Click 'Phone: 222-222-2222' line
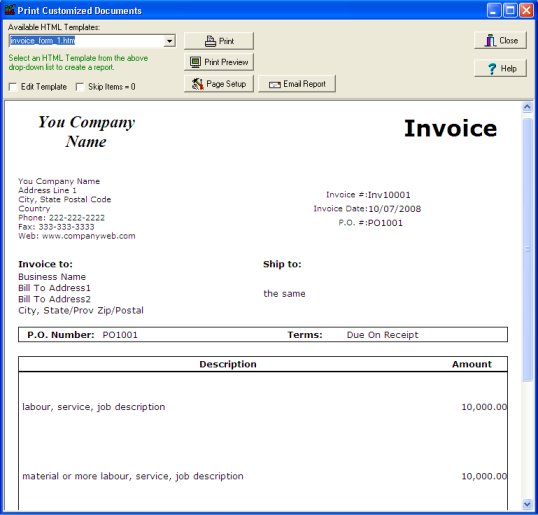The height and width of the screenshot is (515, 538). click(61, 218)
